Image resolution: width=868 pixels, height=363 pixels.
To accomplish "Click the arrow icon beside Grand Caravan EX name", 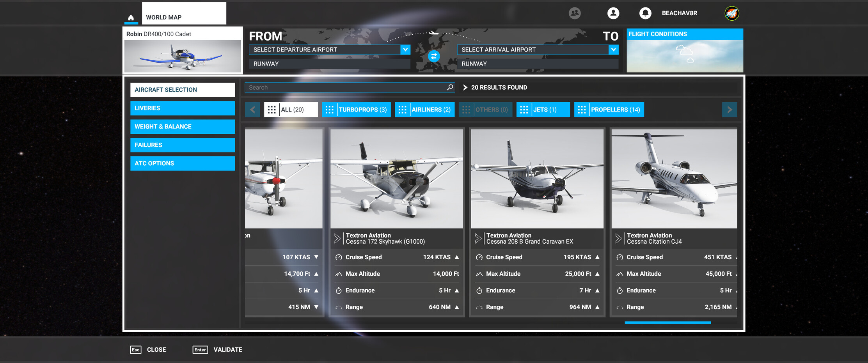I will [478, 238].
